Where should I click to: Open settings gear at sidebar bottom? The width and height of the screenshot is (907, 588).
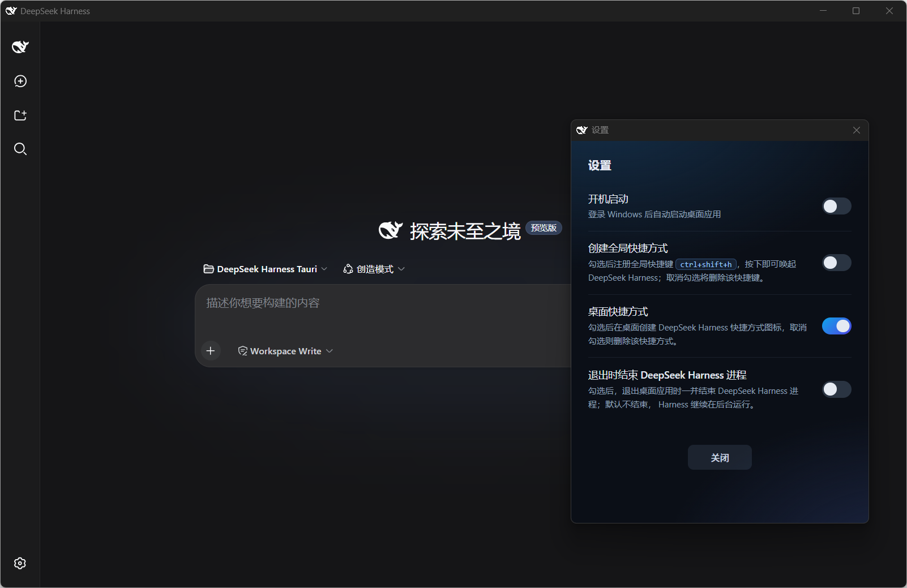(20, 563)
